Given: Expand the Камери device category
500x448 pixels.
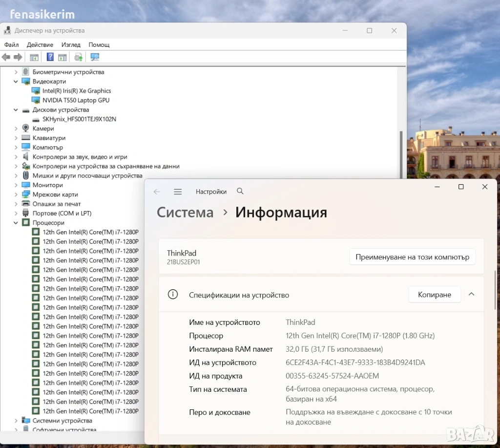Looking at the screenshot, I should pyautogui.click(x=16, y=128).
